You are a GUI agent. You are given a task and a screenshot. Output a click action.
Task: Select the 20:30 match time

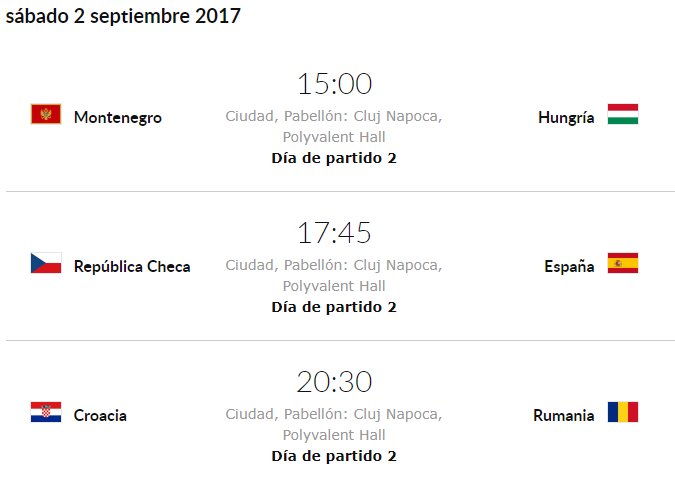point(334,382)
